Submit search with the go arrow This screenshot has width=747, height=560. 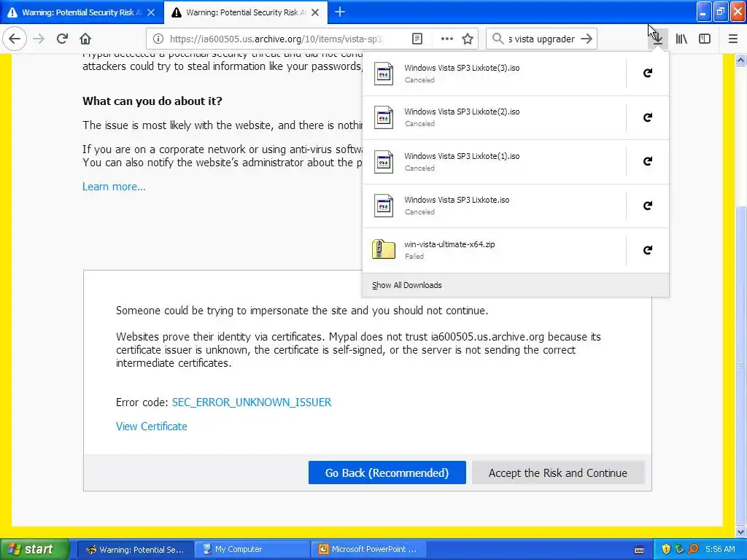click(587, 39)
